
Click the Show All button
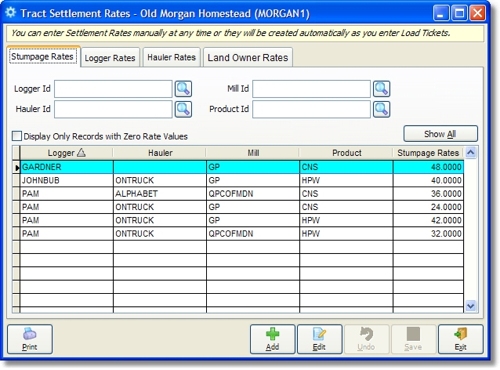click(x=440, y=134)
